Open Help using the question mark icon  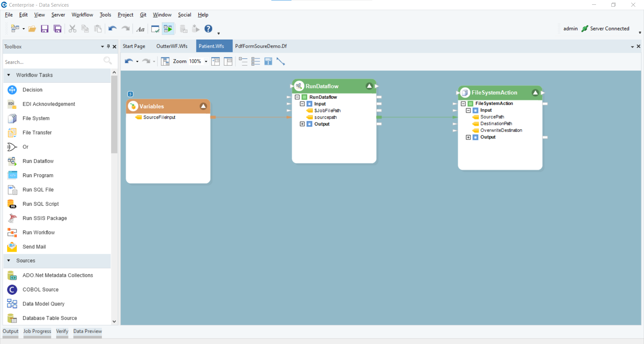coord(208,29)
